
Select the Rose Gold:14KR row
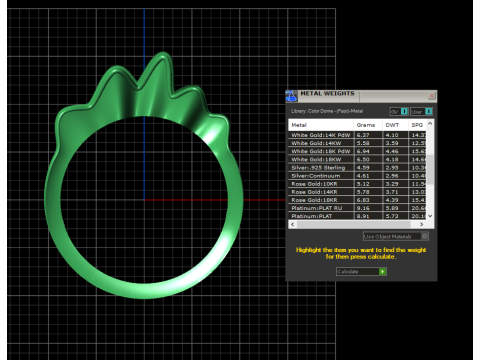click(x=357, y=192)
